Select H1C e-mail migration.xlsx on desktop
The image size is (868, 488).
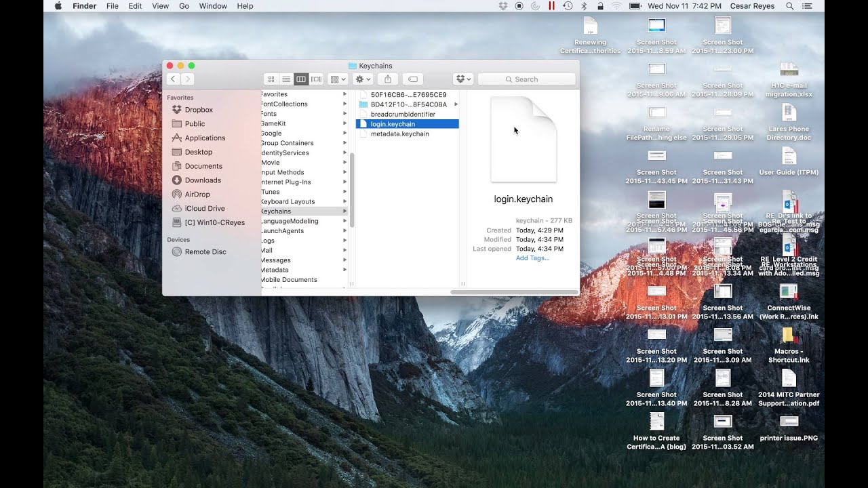click(x=789, y=79)
